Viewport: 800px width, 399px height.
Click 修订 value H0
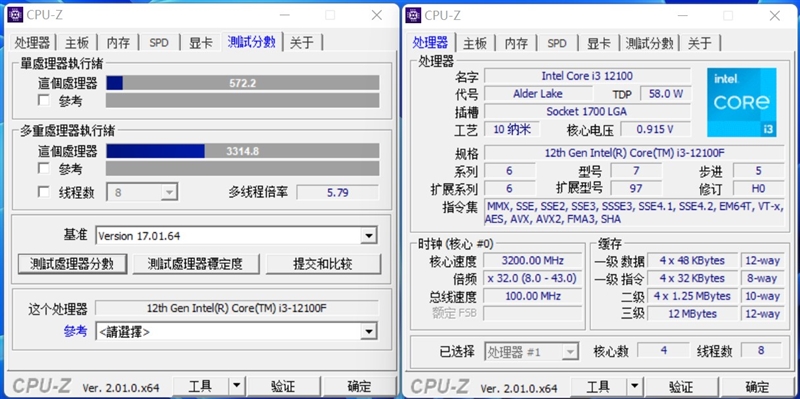(758, 188)
